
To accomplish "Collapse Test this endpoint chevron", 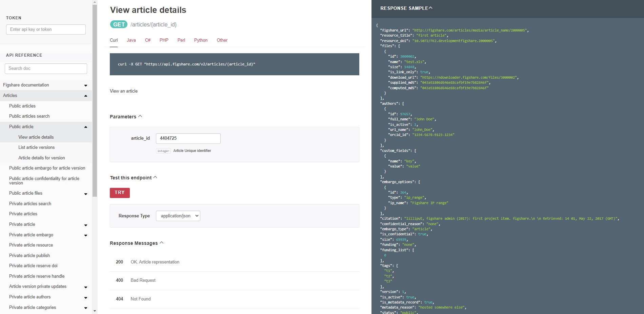I will 155,177.
